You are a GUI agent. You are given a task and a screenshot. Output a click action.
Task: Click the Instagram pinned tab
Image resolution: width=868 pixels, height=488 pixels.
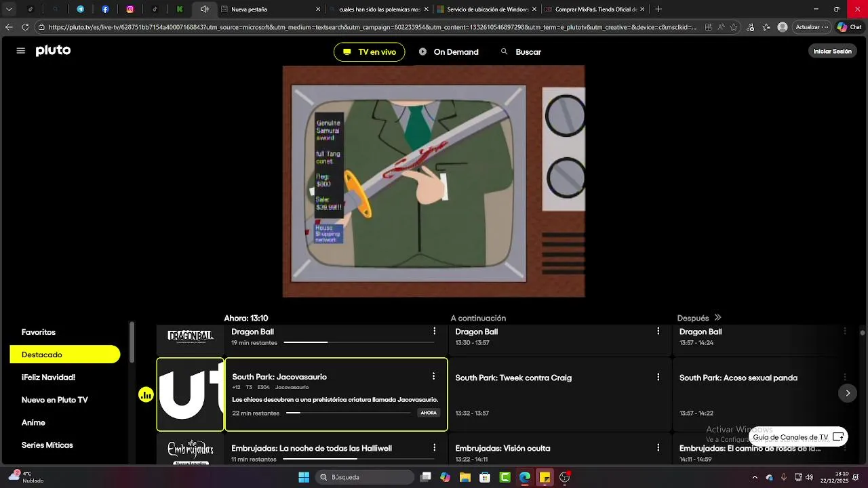(130, 9)
